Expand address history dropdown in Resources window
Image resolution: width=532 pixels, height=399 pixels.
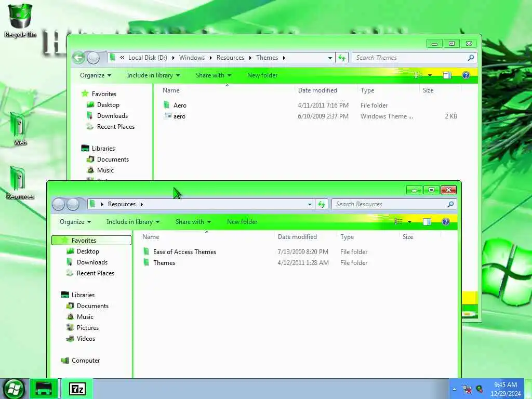(310, 205)
